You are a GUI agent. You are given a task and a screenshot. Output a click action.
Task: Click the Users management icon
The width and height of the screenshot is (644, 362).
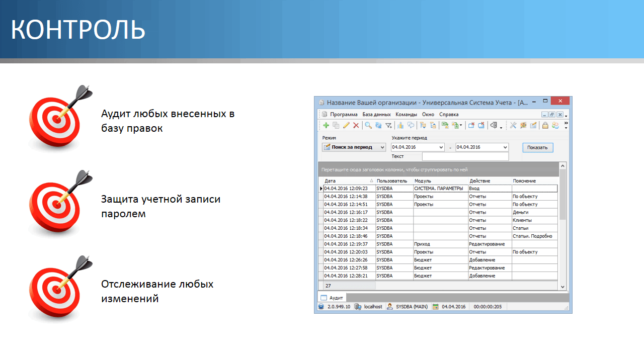[555, 125]
